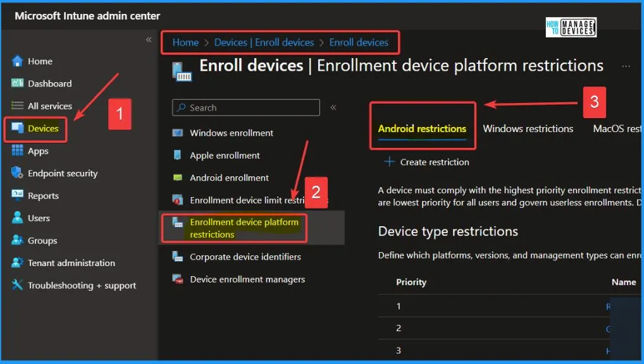Click the Dashboard chart icon
Image resolution: width=644 pixels, height=364 pixels.
(x=17, y=83)
